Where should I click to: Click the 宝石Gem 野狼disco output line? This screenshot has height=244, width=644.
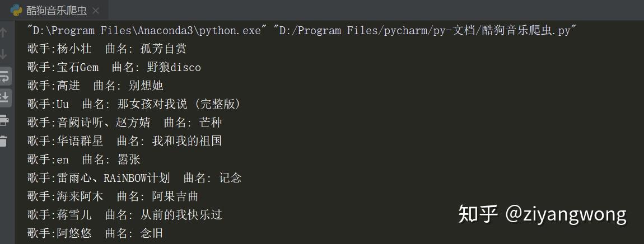click(x=114, y=67)
